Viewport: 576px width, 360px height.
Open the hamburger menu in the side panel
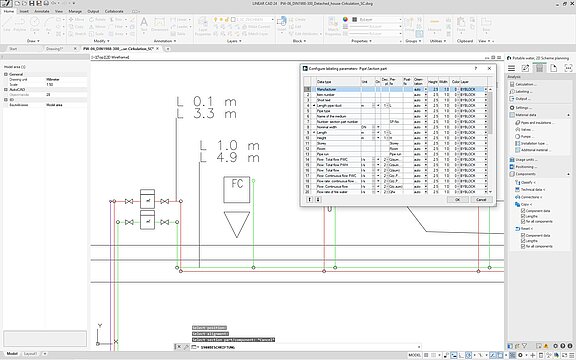coord(511,68)
